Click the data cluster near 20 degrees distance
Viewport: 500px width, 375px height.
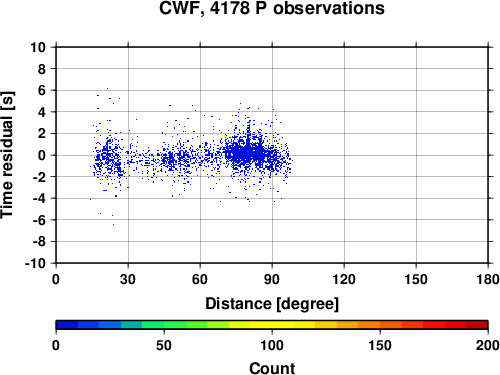(107, 157)
